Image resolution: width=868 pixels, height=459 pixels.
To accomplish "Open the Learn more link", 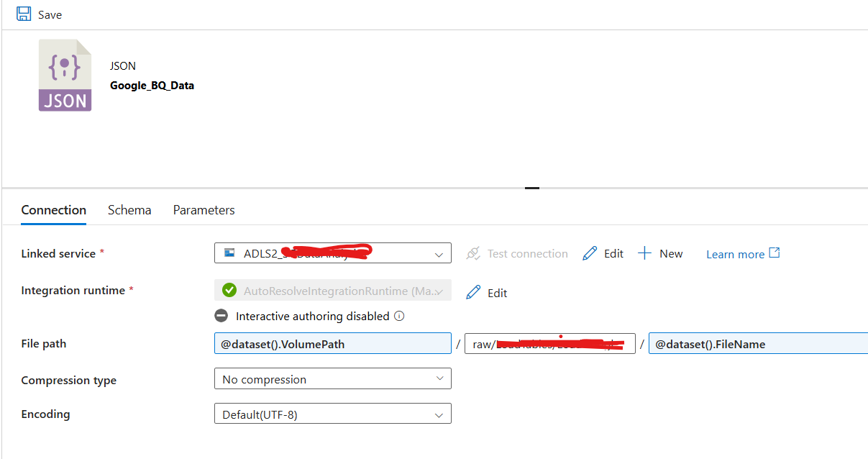I will pyautogui.click(x=735, y=253).
